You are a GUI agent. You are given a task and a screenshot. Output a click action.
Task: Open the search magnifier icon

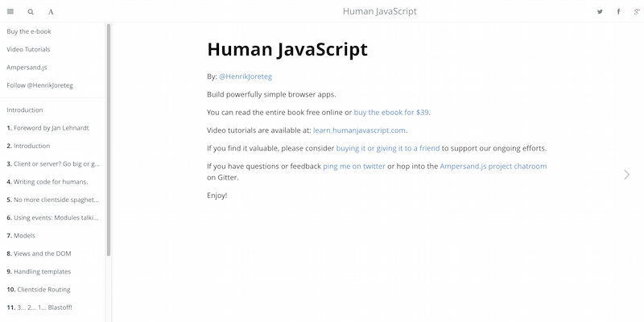pos(31,12)
